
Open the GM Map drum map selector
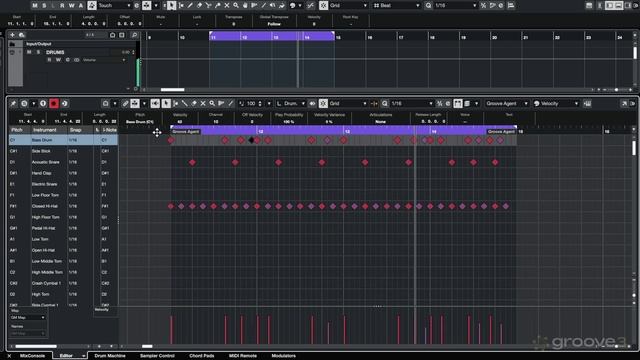(x=28, y=318)
